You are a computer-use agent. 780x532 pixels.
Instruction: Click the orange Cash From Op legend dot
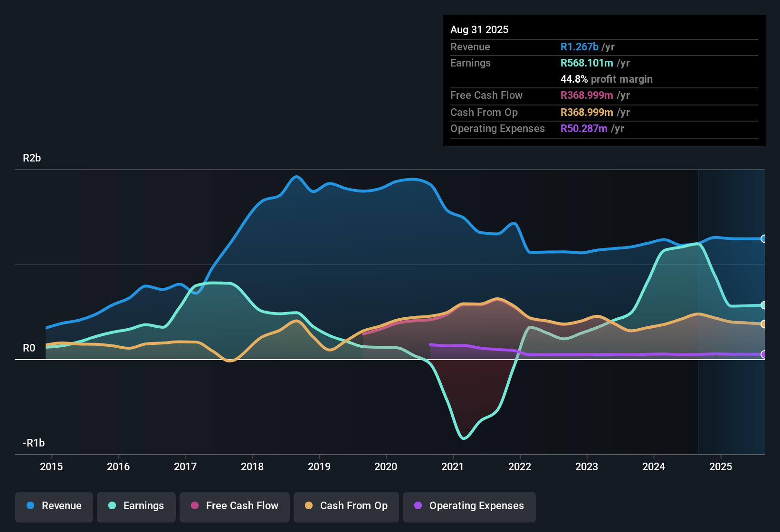pos(309,506)
